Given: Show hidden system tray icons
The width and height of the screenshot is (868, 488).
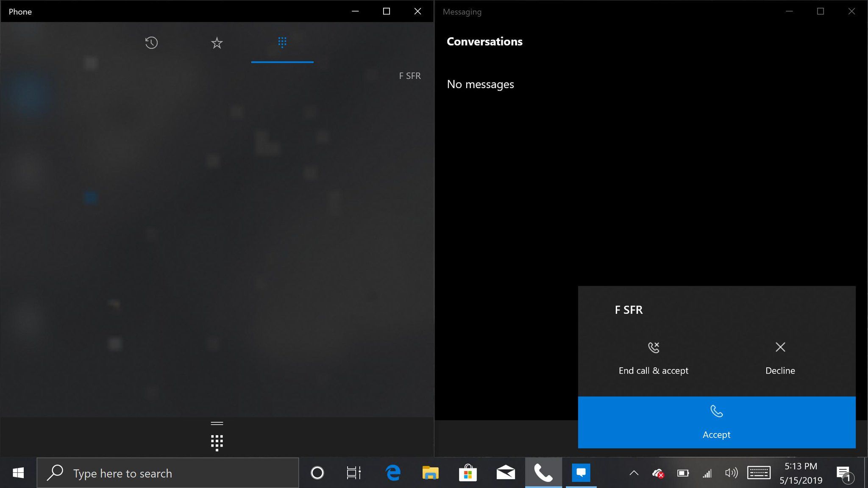Looking at the screenshot, I should point(634,473).
